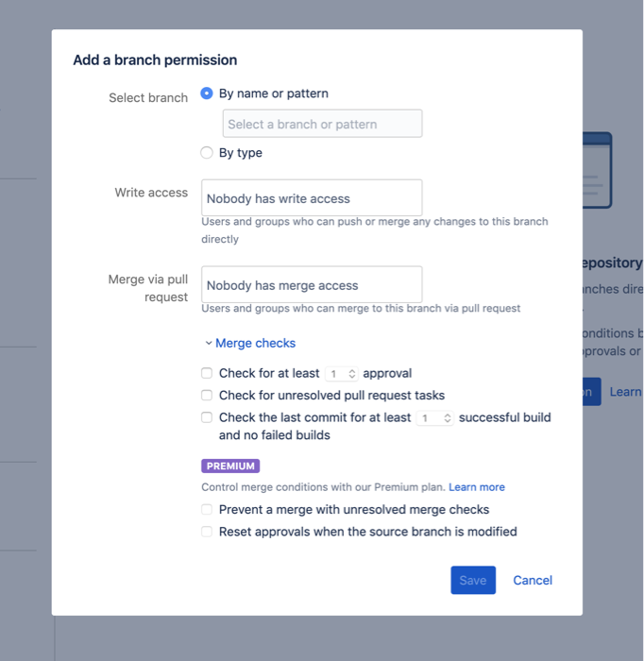The width and height of the screenshot is (644, 661).
Task: Open the Learn more Premium link
Action: (477, 487)
